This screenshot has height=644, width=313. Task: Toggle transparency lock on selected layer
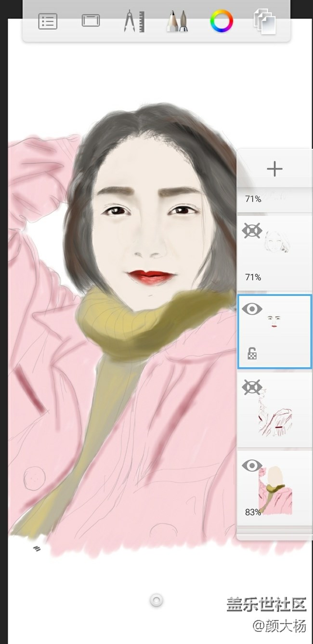coord(252,354)
